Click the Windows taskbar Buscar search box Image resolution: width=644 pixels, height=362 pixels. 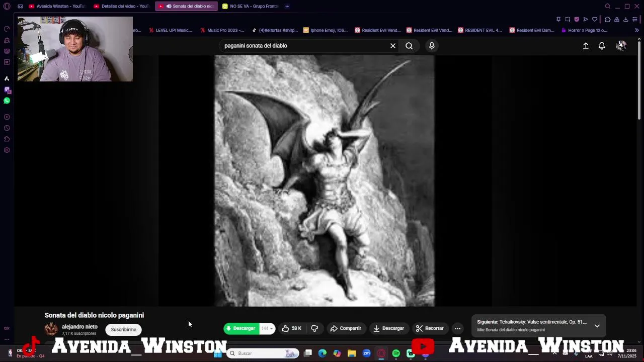pos(263,353)
